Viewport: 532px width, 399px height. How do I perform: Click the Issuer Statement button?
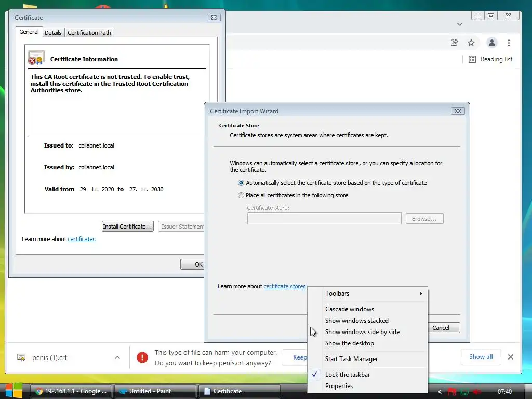[181, 227]
